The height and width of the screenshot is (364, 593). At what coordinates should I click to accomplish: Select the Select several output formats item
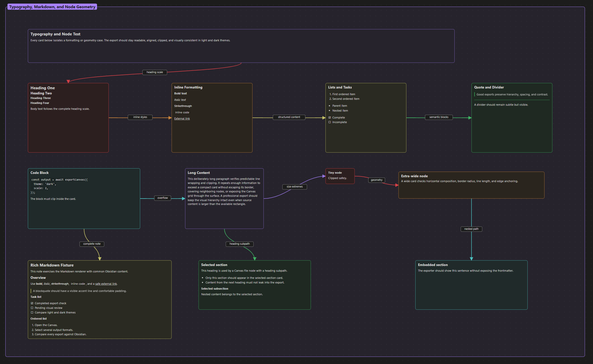(54, 330)
